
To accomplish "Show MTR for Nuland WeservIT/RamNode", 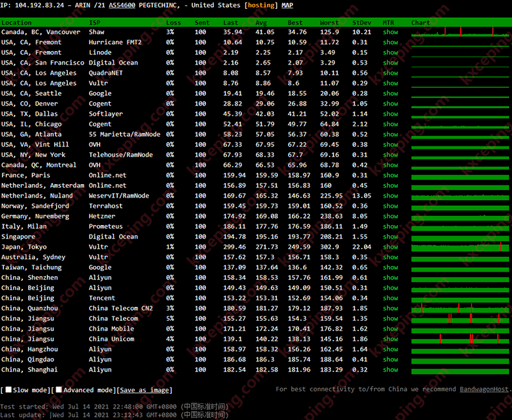I will pyautogui.click(x=390, y=196).
